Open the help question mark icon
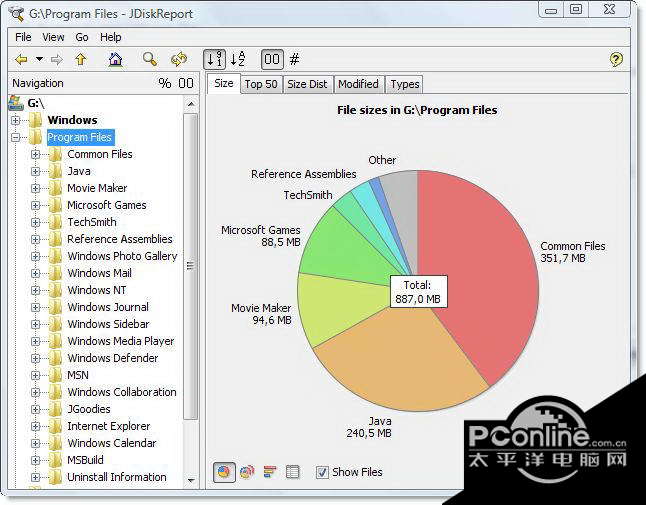Screen dimensions: 646x505 (x=616, y=60)
